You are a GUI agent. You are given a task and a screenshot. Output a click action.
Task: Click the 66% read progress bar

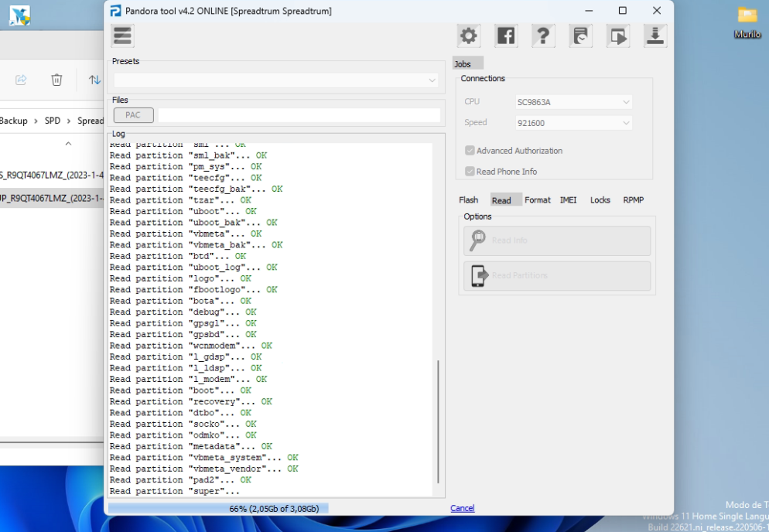click(275, 509)
